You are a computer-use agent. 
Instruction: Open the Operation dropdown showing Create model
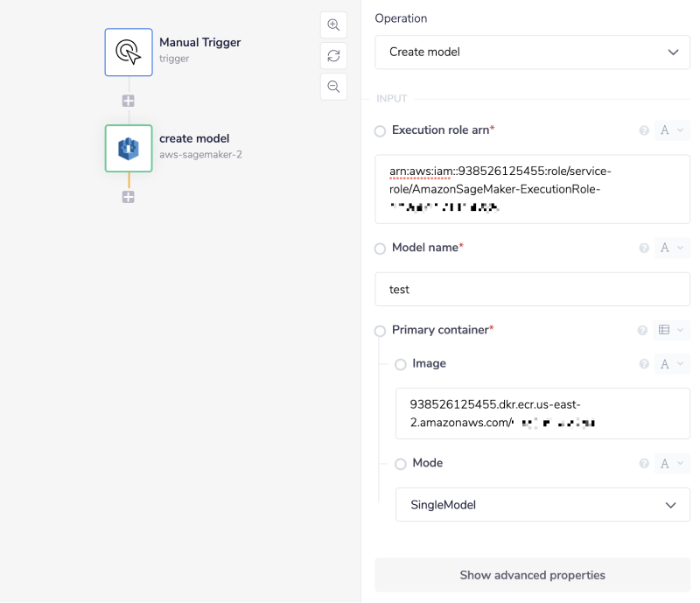point(532,53)
